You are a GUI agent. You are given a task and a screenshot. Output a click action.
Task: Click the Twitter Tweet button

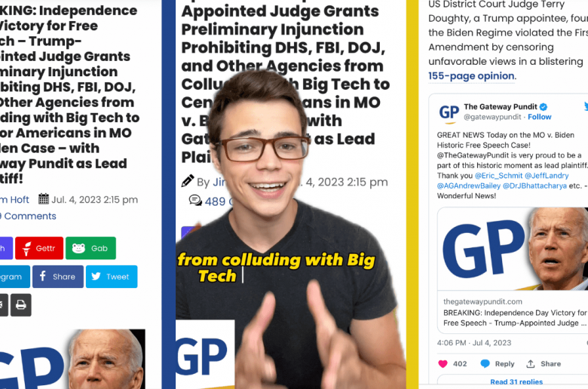pyautogui.click(x=112, y=277)
